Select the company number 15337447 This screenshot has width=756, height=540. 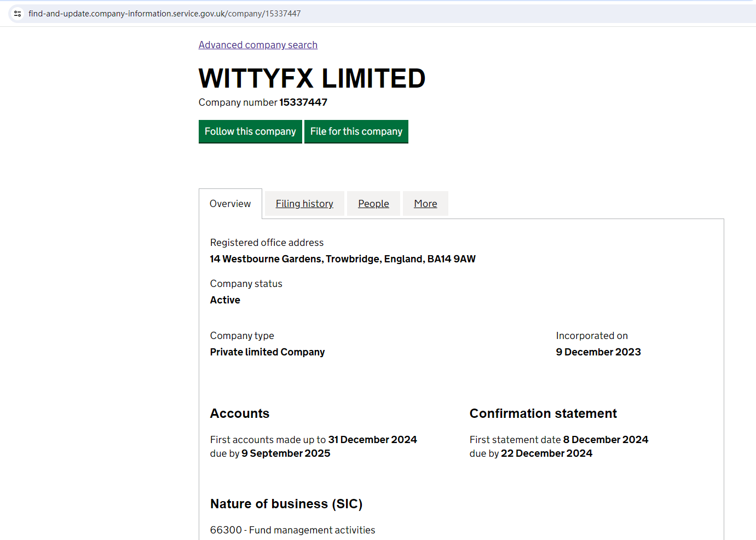(303, 102)
